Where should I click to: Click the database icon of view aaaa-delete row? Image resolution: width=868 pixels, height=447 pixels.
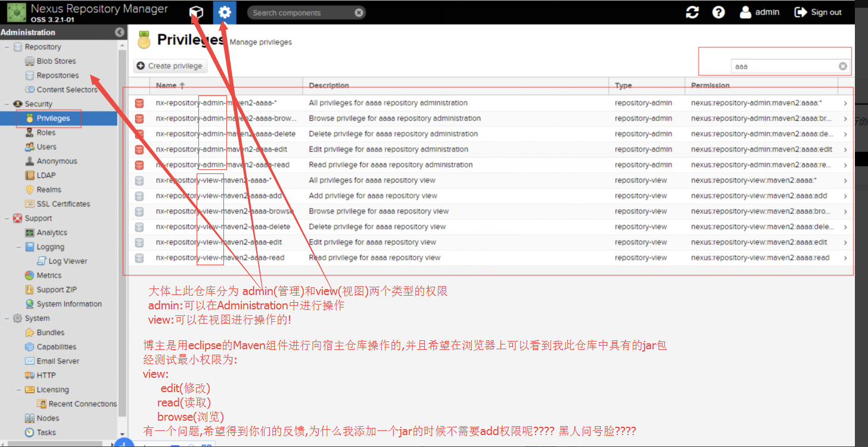[139, 227]
